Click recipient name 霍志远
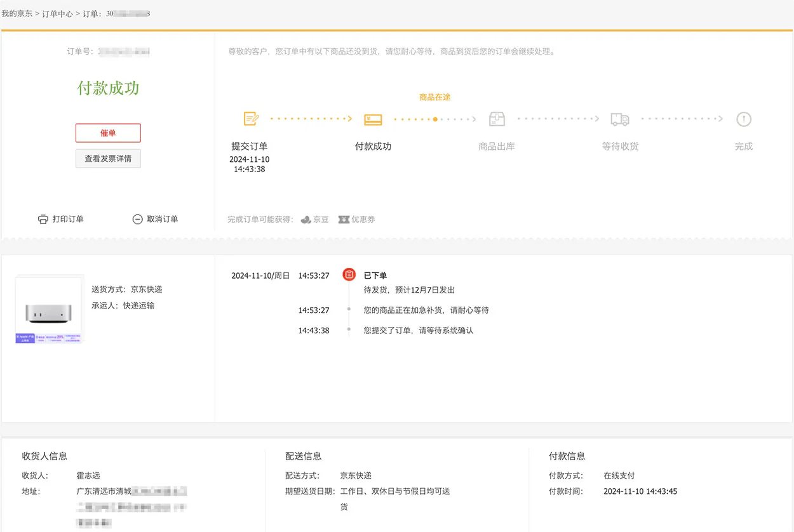Screen dimensions: 794x532 point(88,475)
